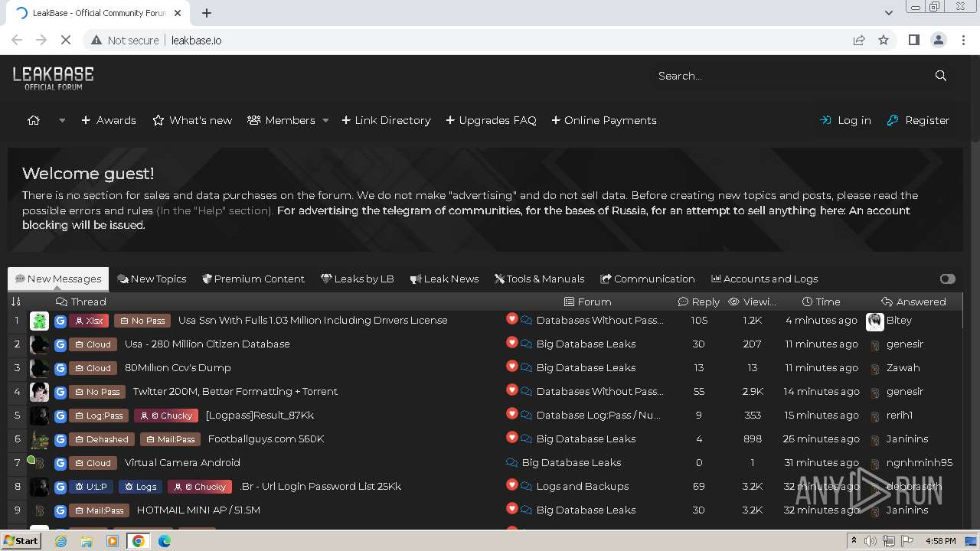Open thread Footballguys.com 560K
The height and width of the screenshot is (551, 980).
[x=266, y=439]
